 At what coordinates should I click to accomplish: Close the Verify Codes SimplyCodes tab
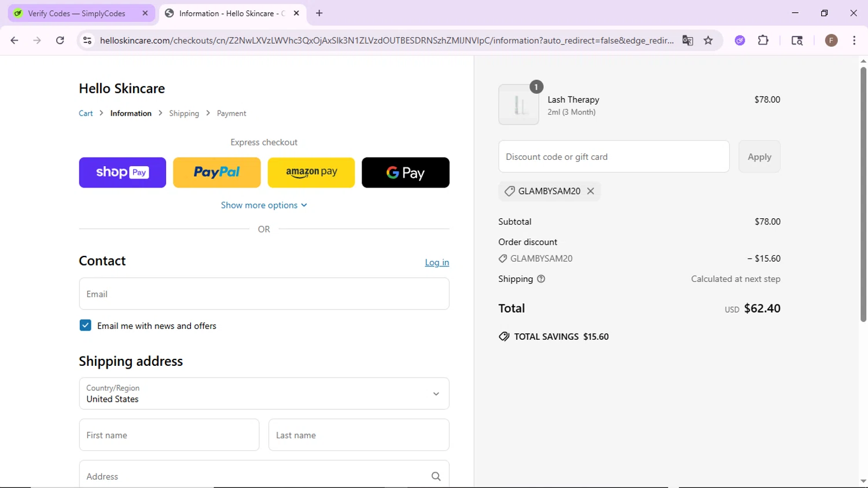145,13
